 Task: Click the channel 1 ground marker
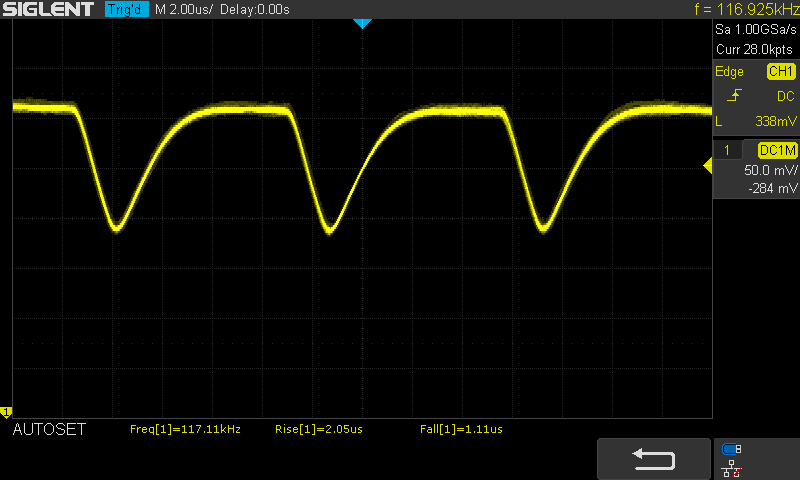(x=6, y=412)
